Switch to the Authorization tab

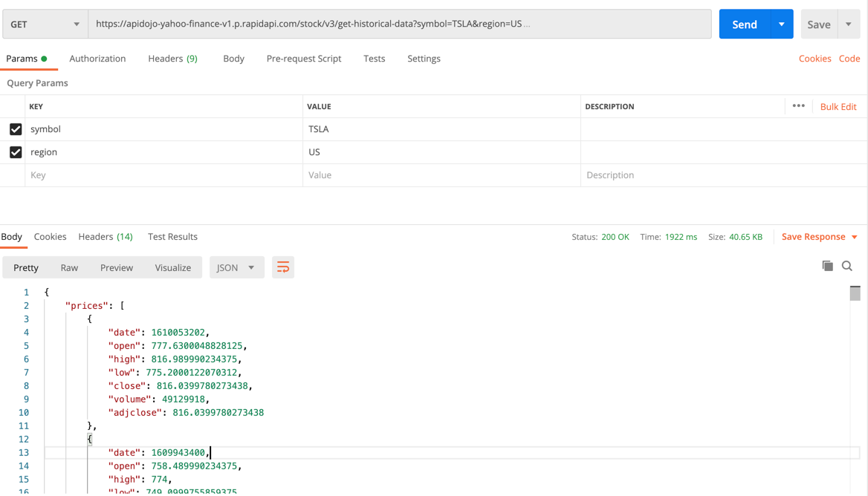(x=97, y=59)
